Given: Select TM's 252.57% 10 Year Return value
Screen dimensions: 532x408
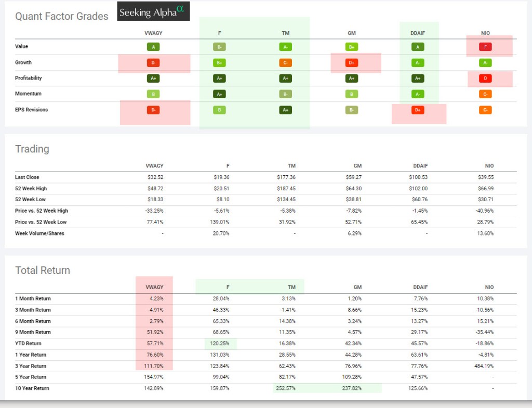Looking at the screenshot, I should point(284,388).
